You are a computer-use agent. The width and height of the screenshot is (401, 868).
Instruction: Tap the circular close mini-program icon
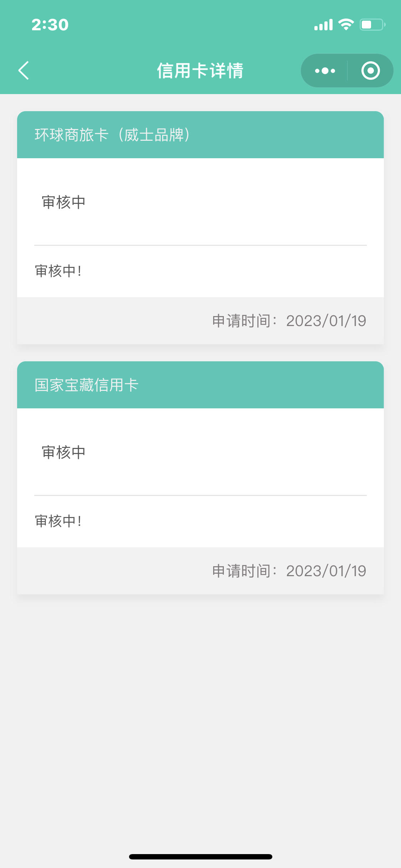point(371,71)
